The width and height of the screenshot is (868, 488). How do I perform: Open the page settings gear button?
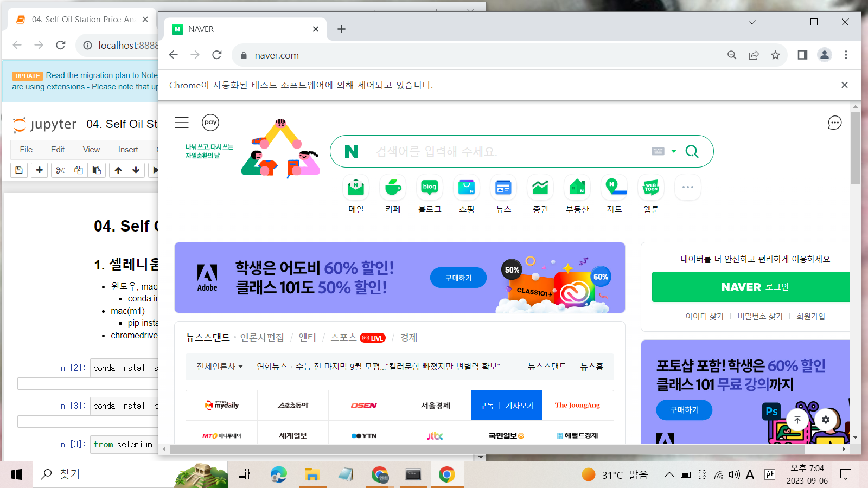coord(826,420)
